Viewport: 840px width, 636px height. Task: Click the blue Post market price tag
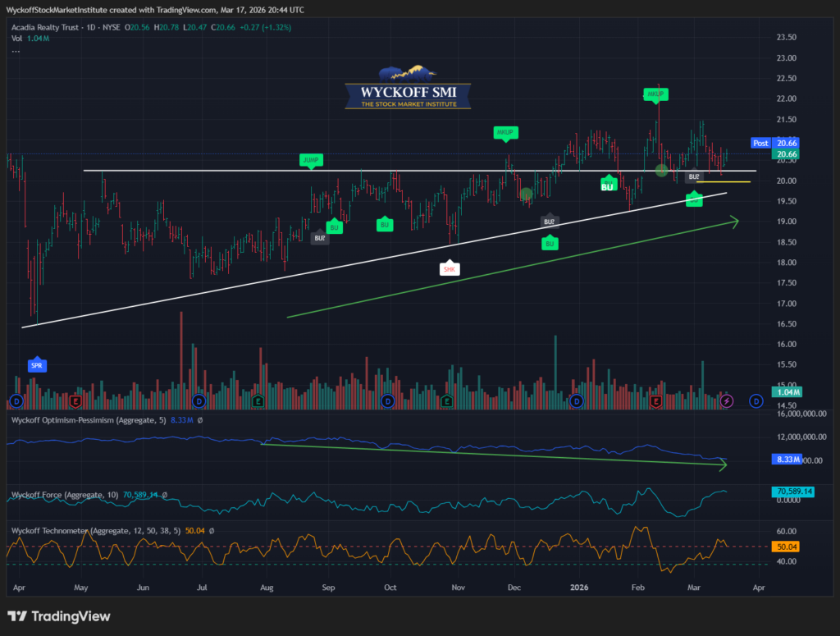tap(760, 143)
